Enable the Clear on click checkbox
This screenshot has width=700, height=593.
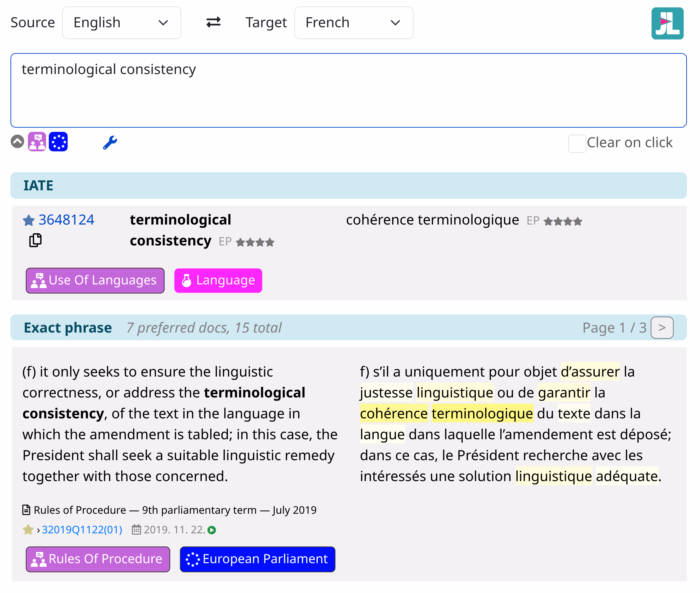point(577,143)
